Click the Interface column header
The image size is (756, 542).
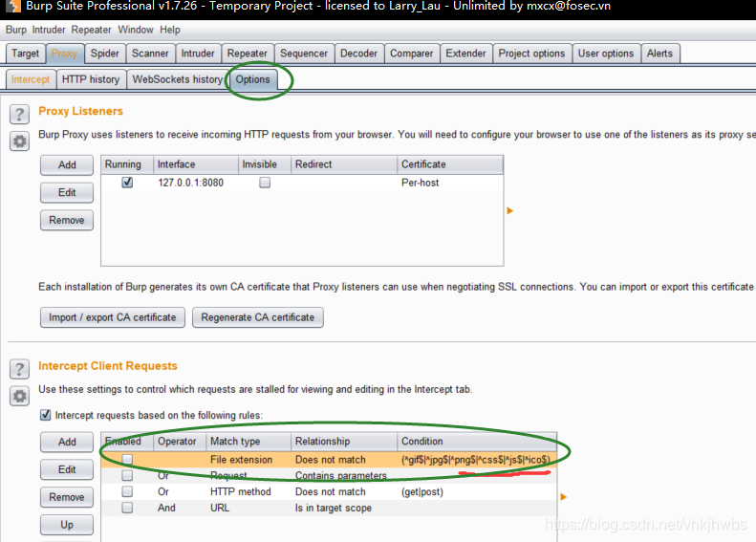click(x=196, y=164)
